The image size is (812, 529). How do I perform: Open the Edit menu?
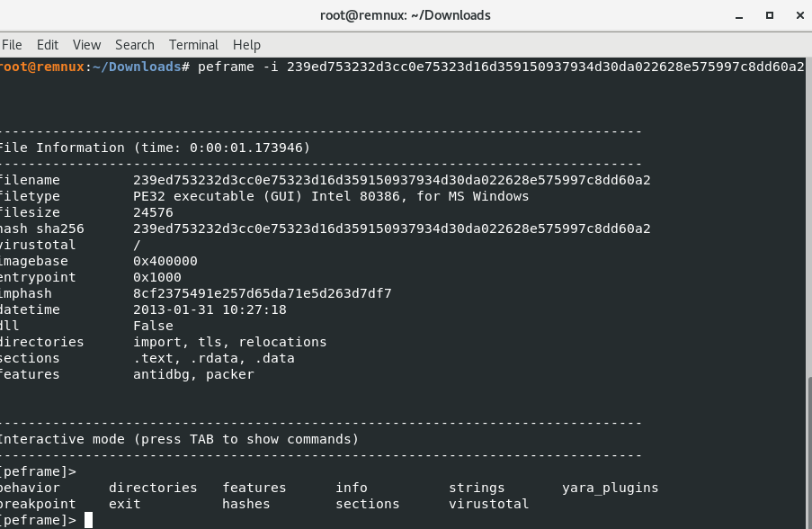(x=47, y=45)
